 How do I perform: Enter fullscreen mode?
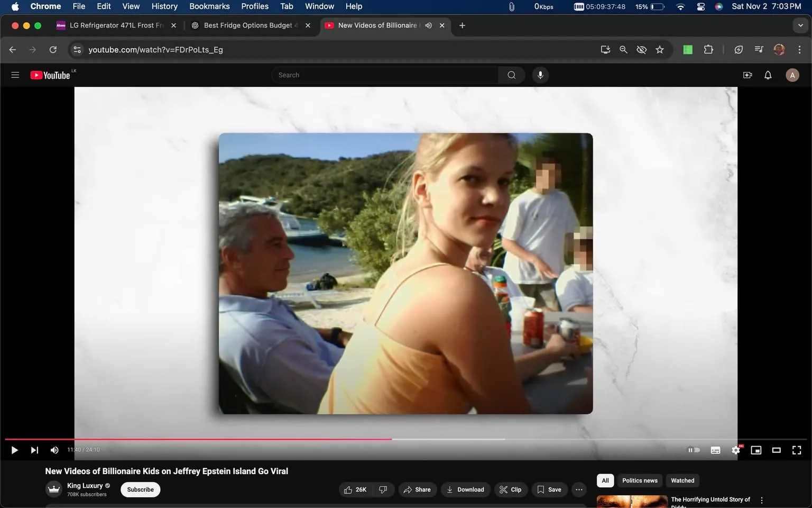796,450
